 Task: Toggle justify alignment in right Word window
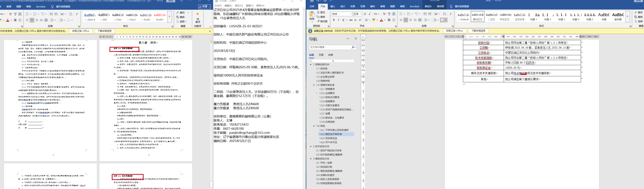(x=415, y=20)
